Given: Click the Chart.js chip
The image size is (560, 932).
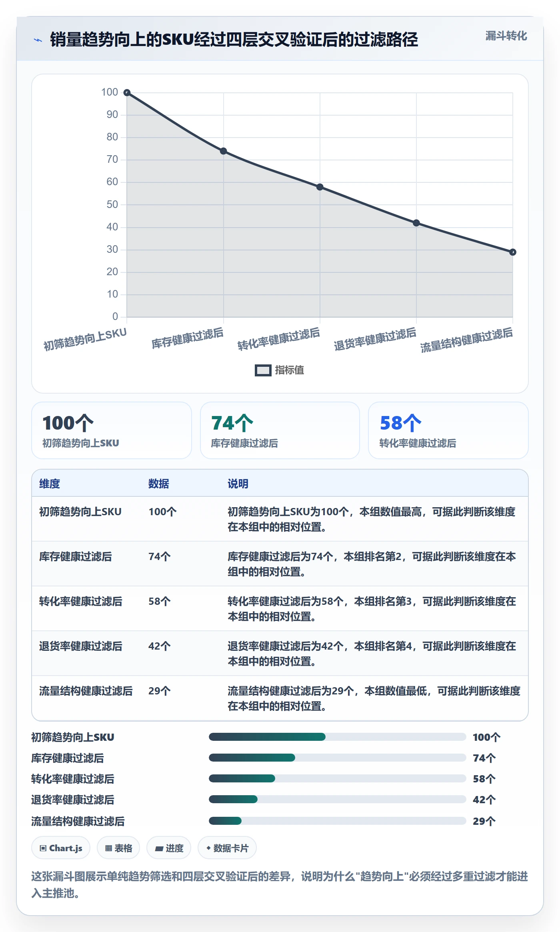Looking at the screenshot, I should pos(61,848).
